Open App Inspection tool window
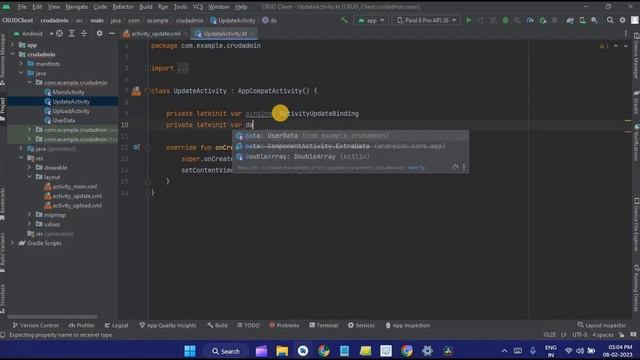Screen dimensions: 640x360 pos(408,325)
